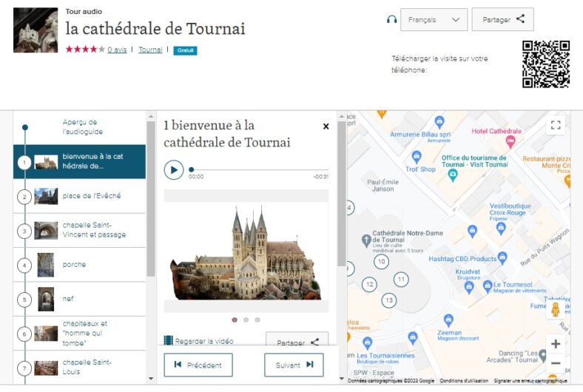Click the Office du tourisme map pin

(453, 175)
